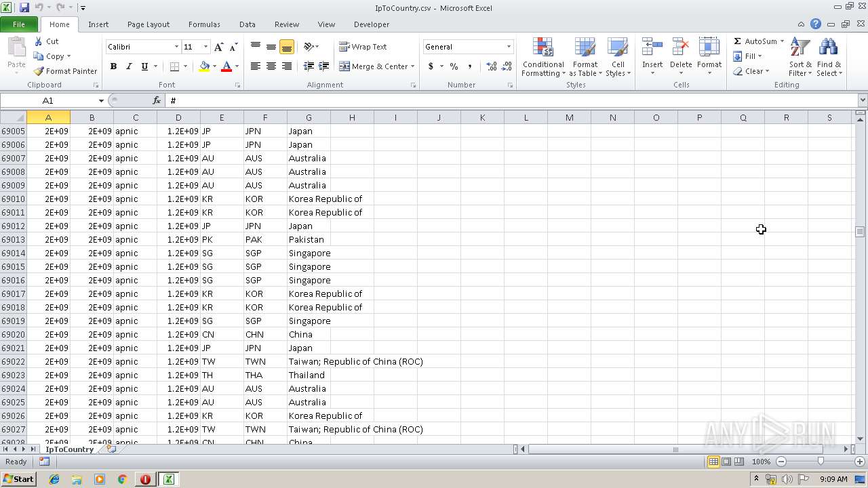This screenshot has height=488, width=868.
Task: Toggle Bottom Align button
Action: (x=287, y=47)
